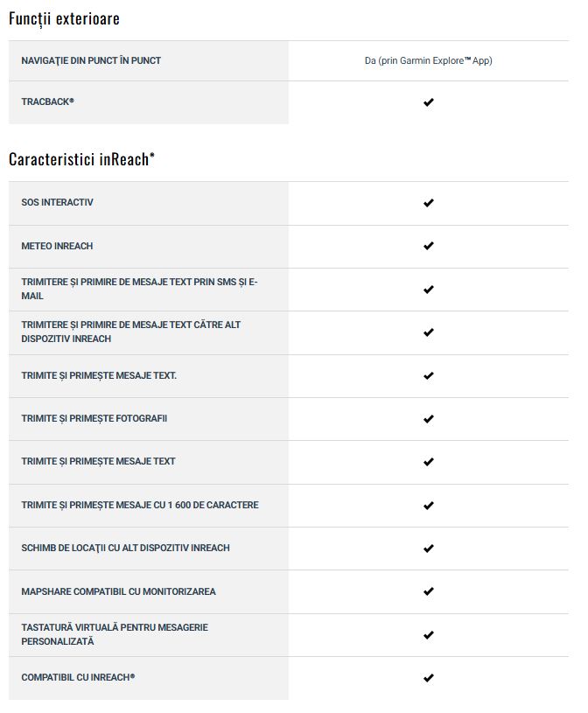Click the checkmark for Meteo inReach
The image size is (588, 713).
pos(428,246)
